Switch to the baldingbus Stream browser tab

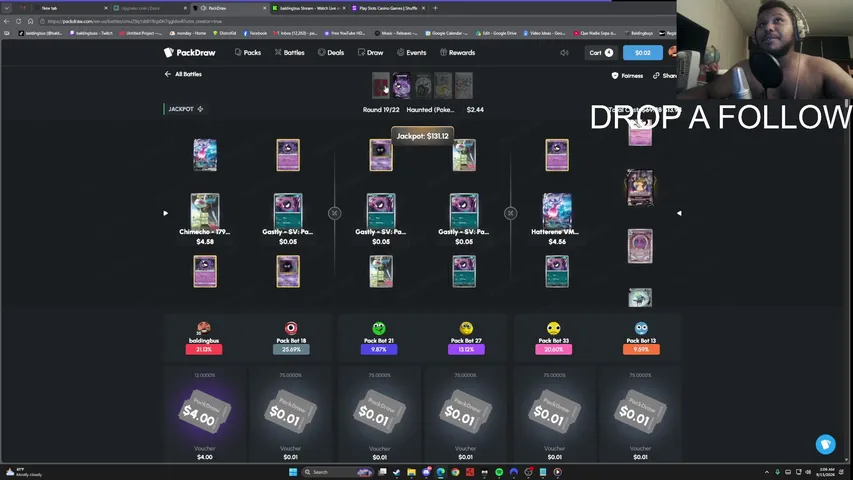point(309,8)
